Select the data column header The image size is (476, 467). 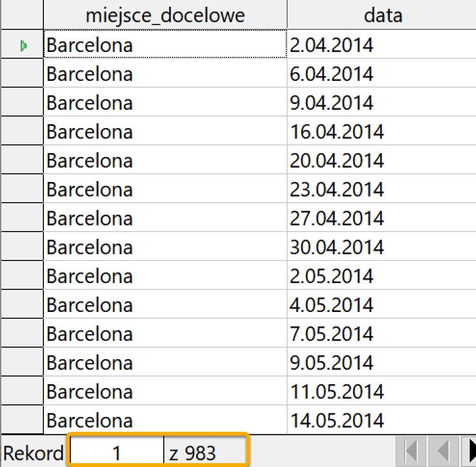tap(383, 16)
